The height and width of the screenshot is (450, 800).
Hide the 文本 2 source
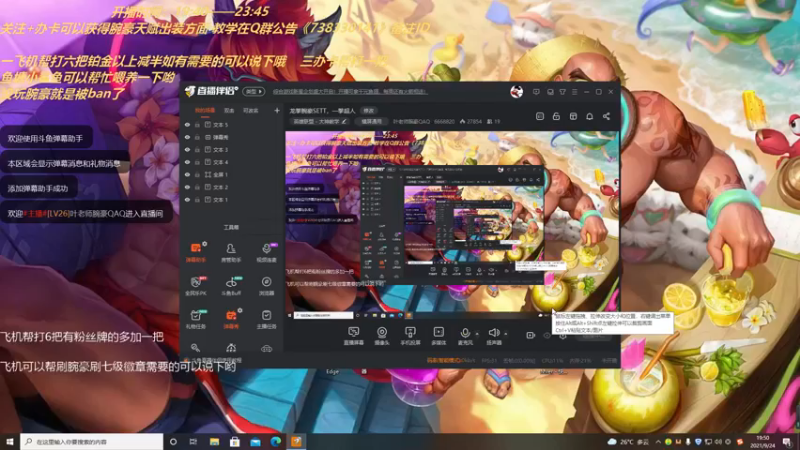tap(187, 187)
